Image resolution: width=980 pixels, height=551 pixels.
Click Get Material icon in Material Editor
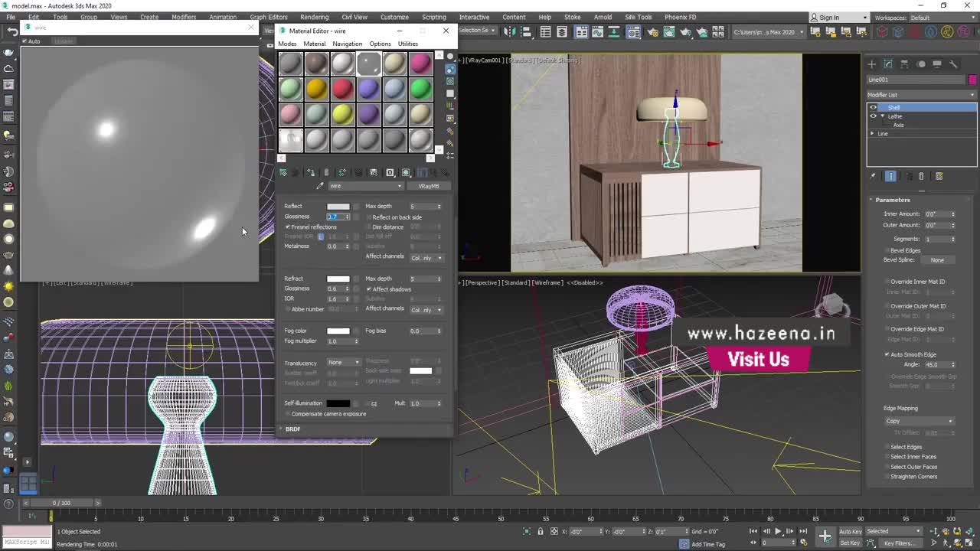(283, 172)
